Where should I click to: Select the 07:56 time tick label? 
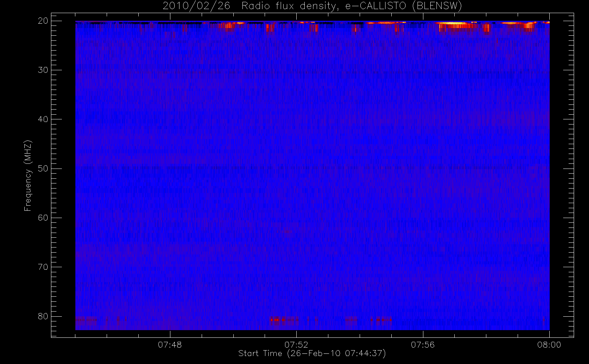(423, 345)
